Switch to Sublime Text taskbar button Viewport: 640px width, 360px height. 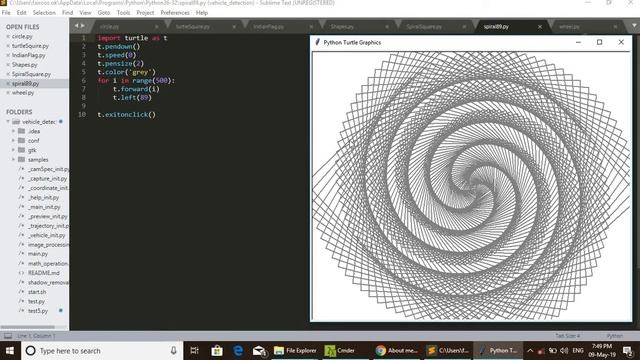448,351
